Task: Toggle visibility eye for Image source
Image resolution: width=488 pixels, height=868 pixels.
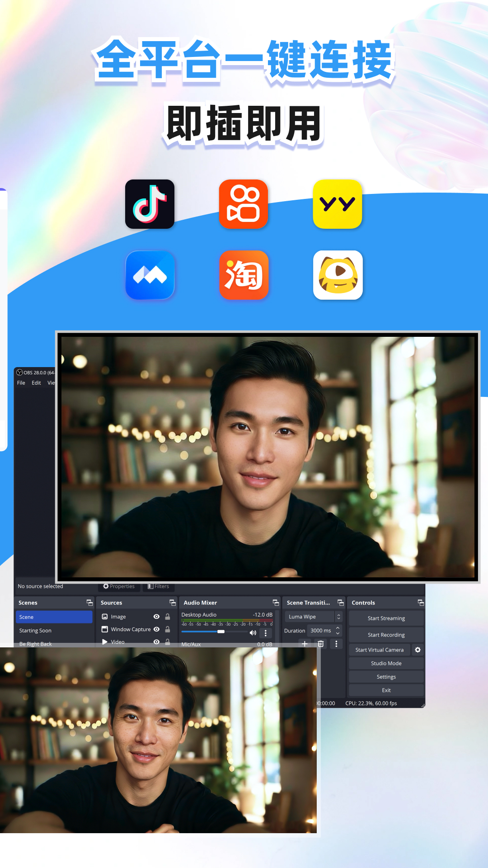Action: [156, 617]
